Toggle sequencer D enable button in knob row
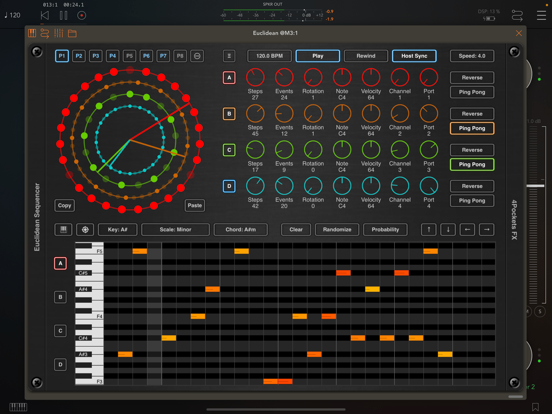The width and height of the screenshot is (552, 414). point(229,186)
